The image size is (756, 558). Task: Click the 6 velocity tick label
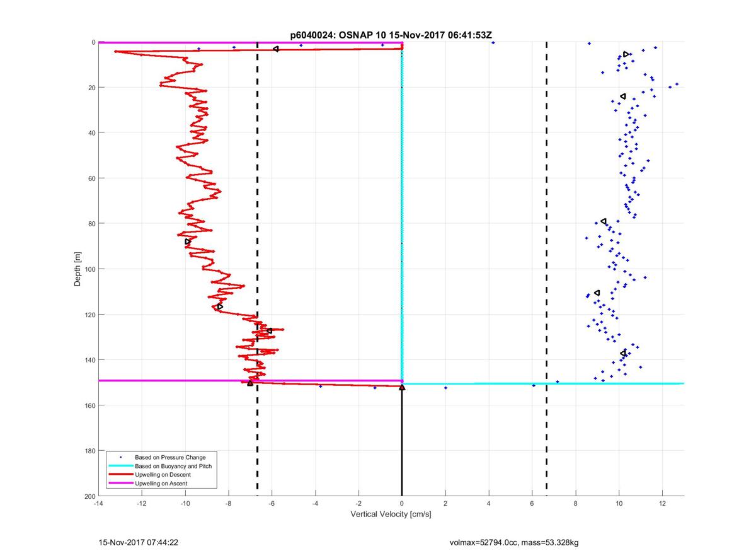[532, 504]
